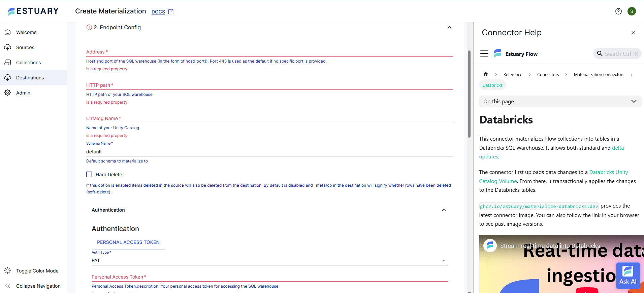Image resolution: width=644 pixels, height=293 pixels.
Task: Open the user account avatar
Action: pos(632,11)
